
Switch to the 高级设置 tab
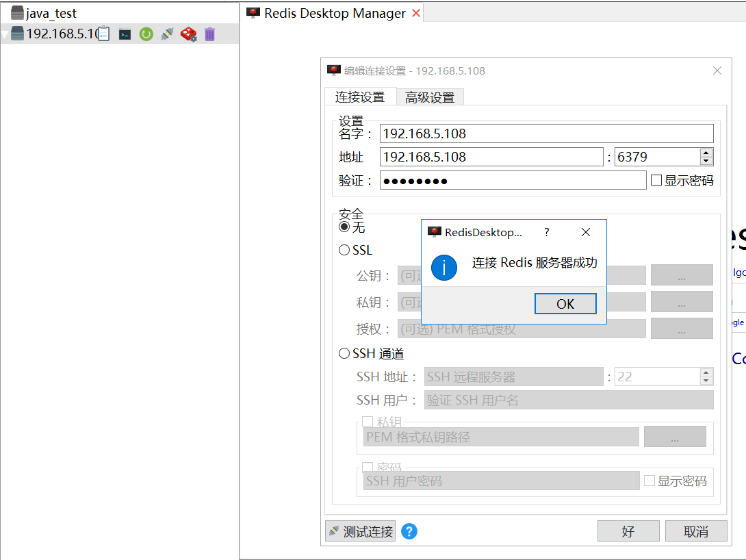[430, 97]
